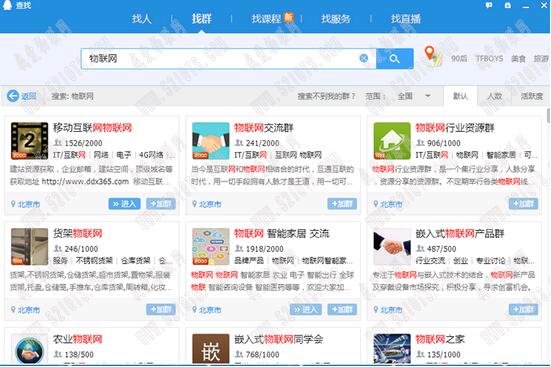Image resolution: width=551 pixels, height=367 pixels.
Task: Join 货架物联网 with 加群
Action: [161, 310]
